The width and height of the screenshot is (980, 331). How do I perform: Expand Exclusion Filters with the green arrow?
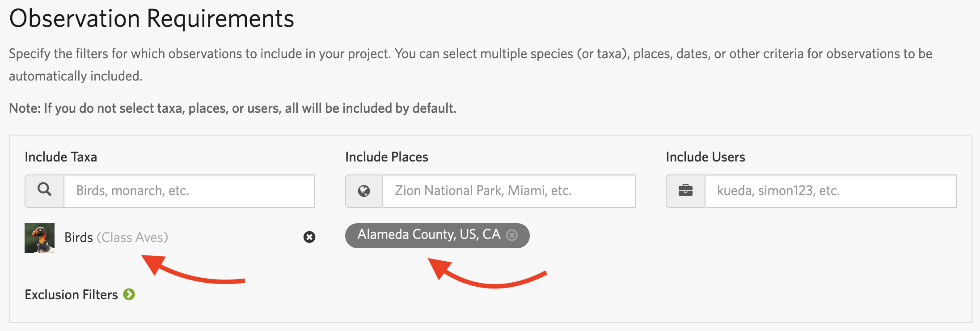[x=129, y=294]
